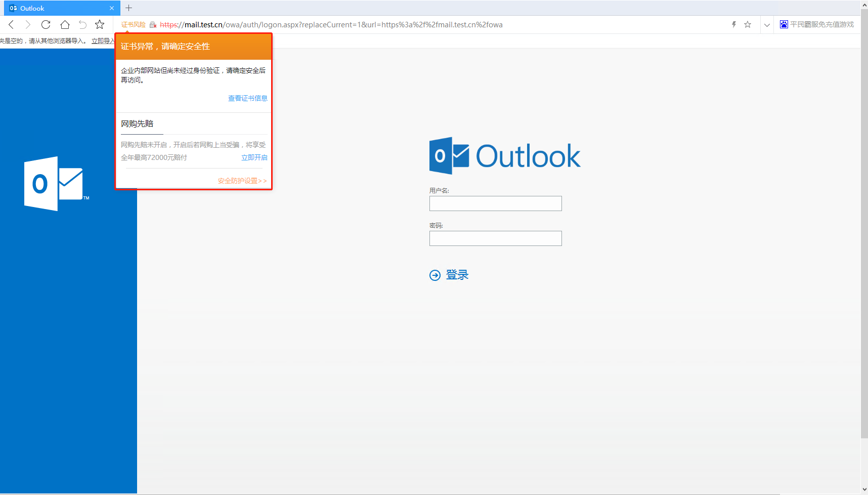Click the circled arrow login icon
868x495 pixels.
click(x=435, y=275)
